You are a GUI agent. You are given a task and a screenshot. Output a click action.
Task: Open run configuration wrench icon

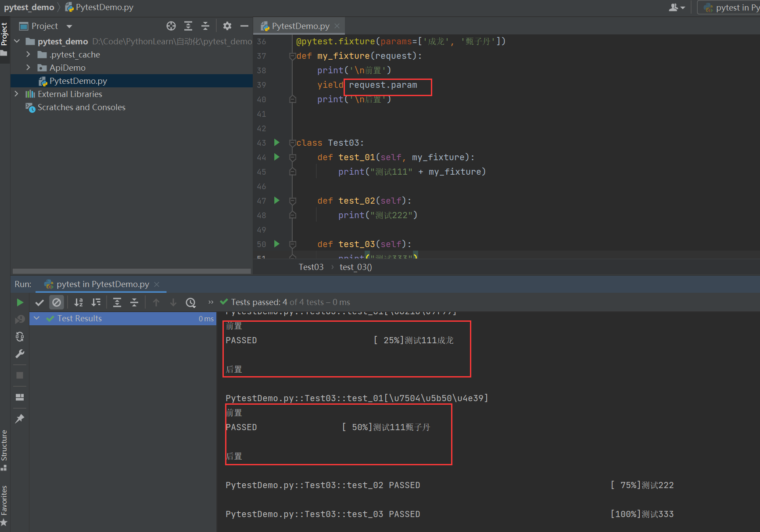[20, 354]
